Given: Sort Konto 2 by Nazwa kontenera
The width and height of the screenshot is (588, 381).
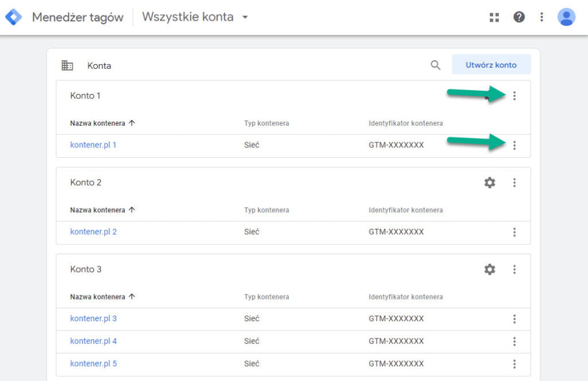Looking at the screenshot, I should 102,210.
